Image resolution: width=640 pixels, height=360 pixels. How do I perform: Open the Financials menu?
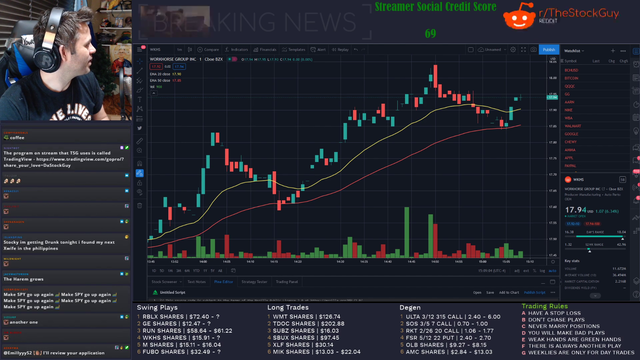[265, 49]
